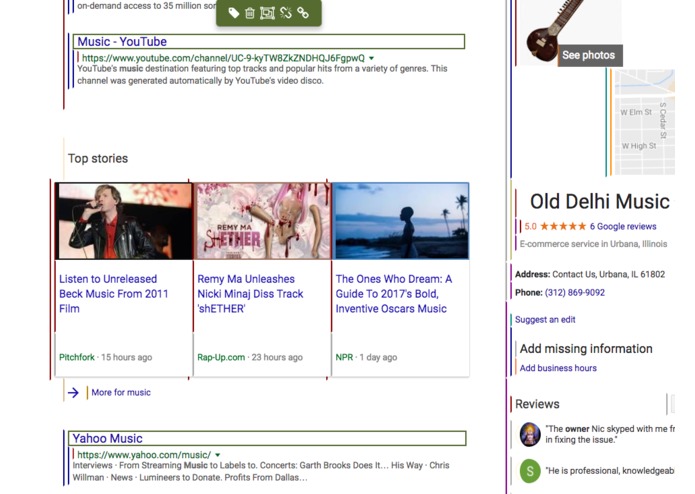This screenshot has height=494, width=695.
Task: Click the green S reviewer avatar
Action: click(x=530, y=471)
